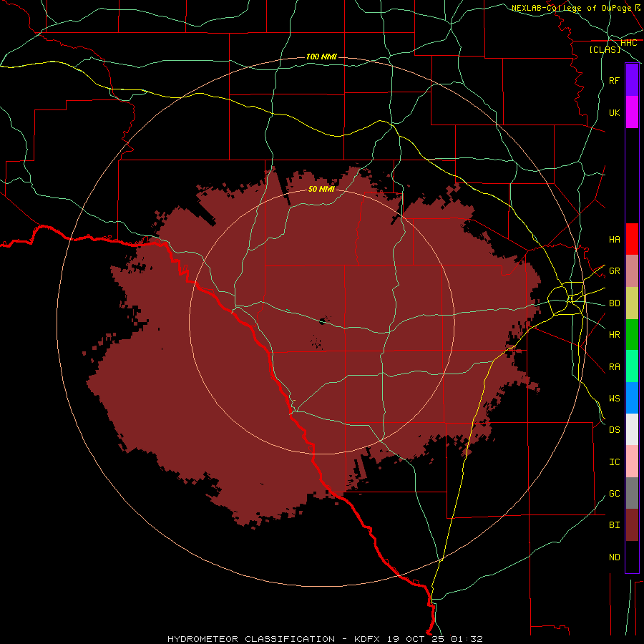644x644 pixels.
Task: Click the UK magenta legend swatch
Action: tap(632, 112)
